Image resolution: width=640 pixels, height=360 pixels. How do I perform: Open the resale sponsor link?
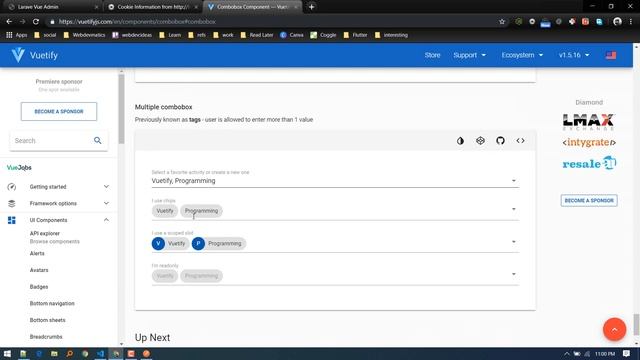pyautogui.click(x=589, y=163)
